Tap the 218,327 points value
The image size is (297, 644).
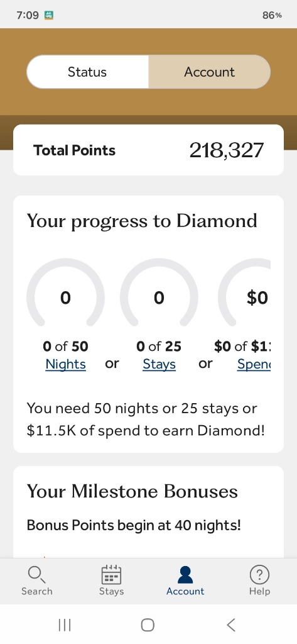click(x=226, y=150)
